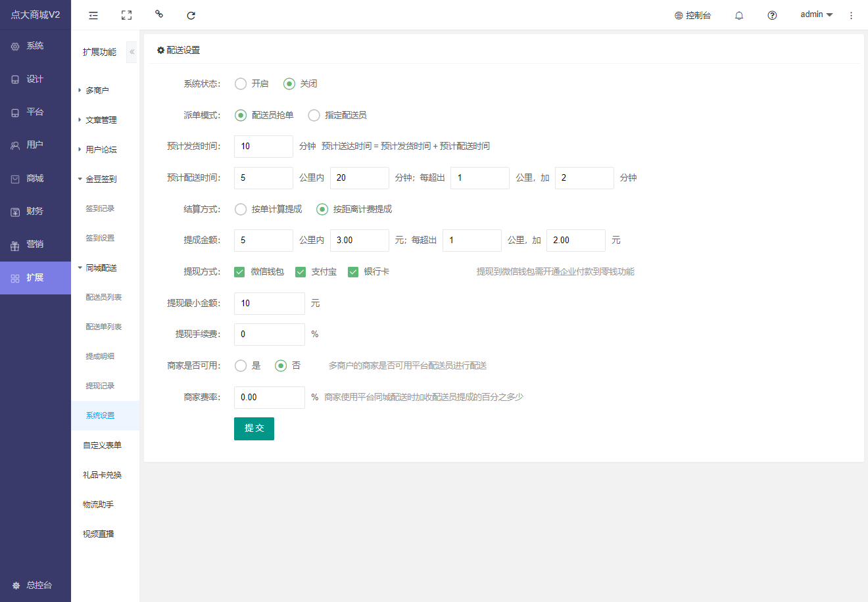Screen dimensions: 868x602
Task: Select 是 for 商家是否可用
Action: pos(248,365)
